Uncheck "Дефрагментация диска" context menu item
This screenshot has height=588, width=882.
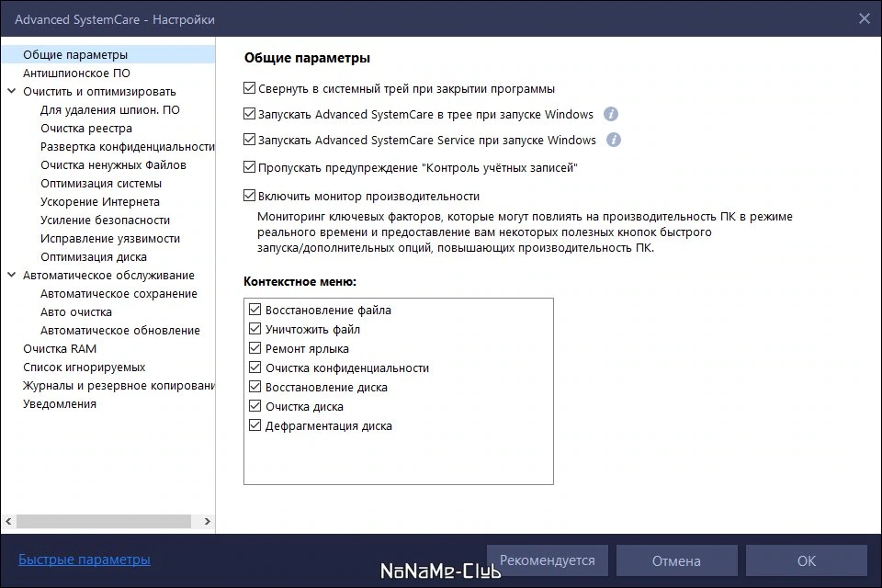coord(254,425)
